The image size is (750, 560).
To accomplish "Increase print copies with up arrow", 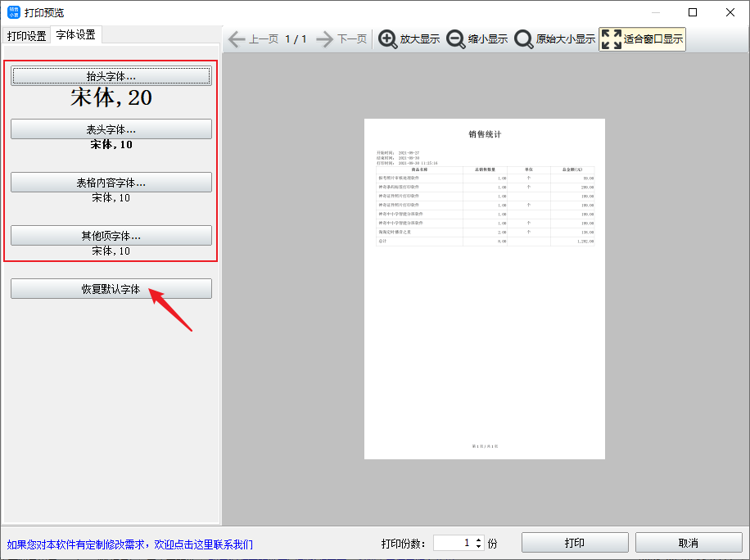I will (479, 540).
